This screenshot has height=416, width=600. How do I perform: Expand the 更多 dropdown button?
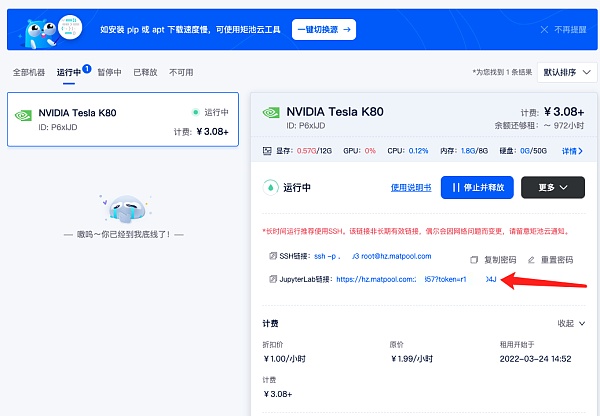[x=552, y=187]
